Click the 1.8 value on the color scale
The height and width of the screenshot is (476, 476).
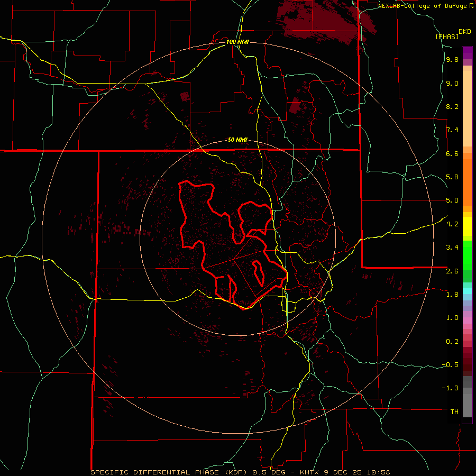point(452,295)
